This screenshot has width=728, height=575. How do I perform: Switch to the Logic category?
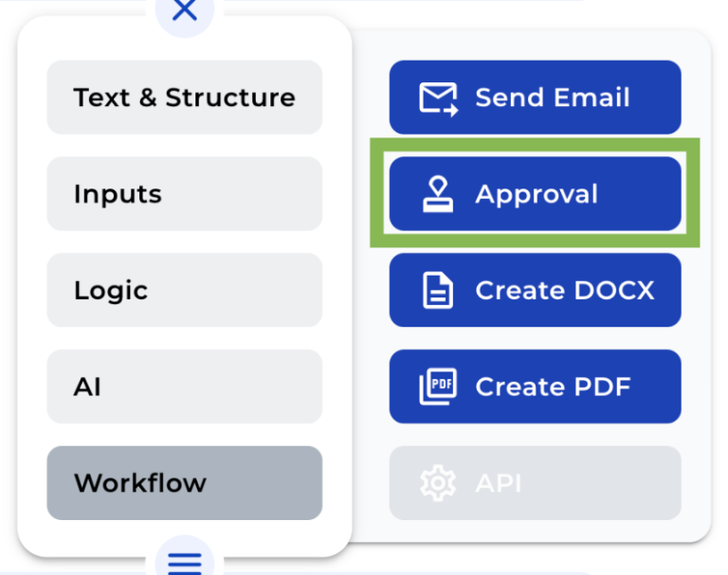[x=184, y=291]
